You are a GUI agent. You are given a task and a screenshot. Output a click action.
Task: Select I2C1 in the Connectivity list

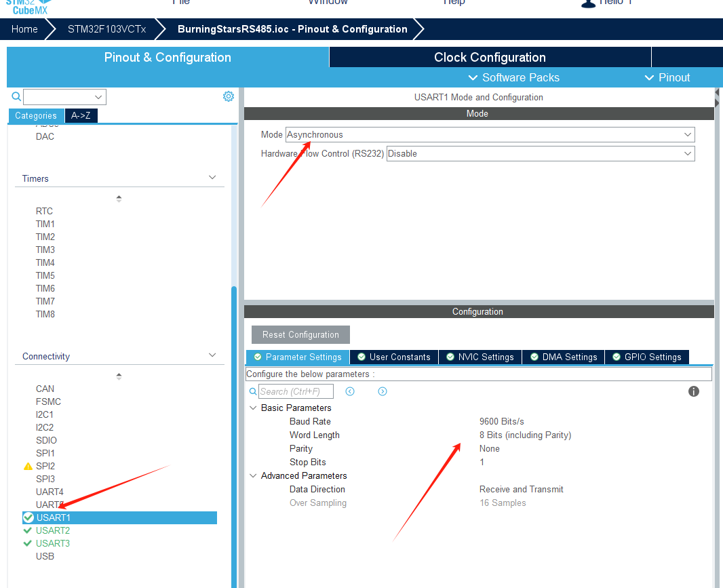(44, 414)
